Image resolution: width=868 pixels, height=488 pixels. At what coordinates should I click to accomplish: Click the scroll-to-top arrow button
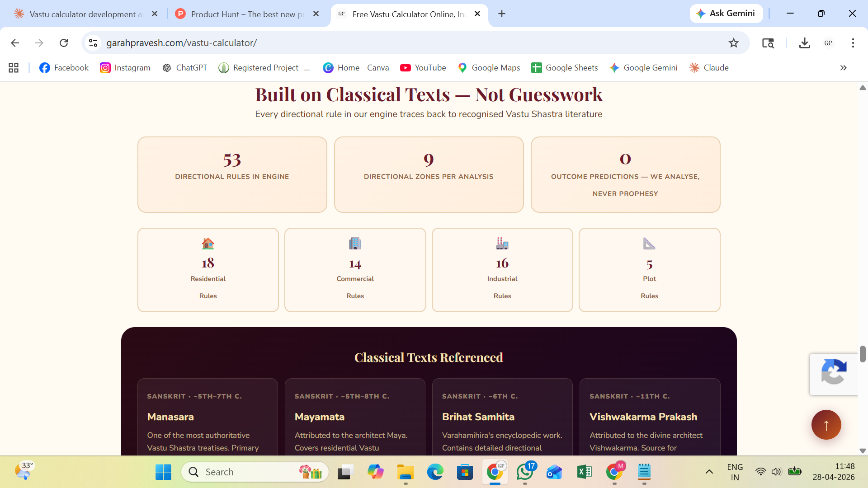tap(826, 425)
